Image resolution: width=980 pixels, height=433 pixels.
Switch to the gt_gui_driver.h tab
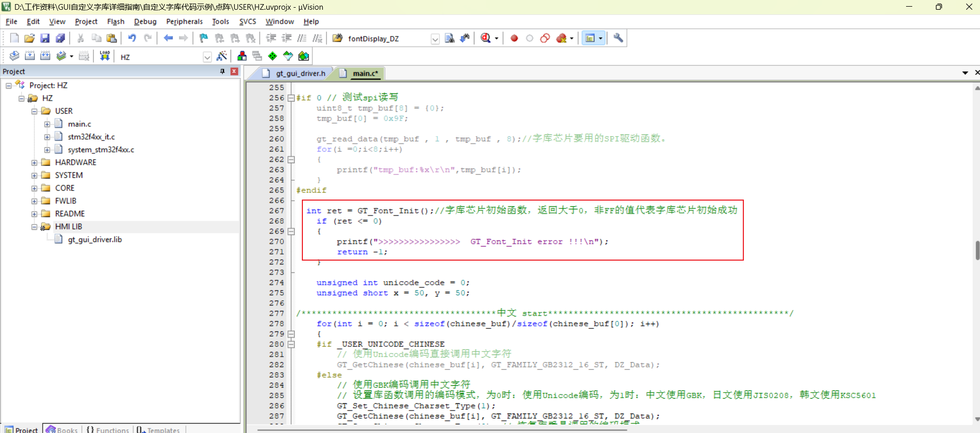coord(295,73)
